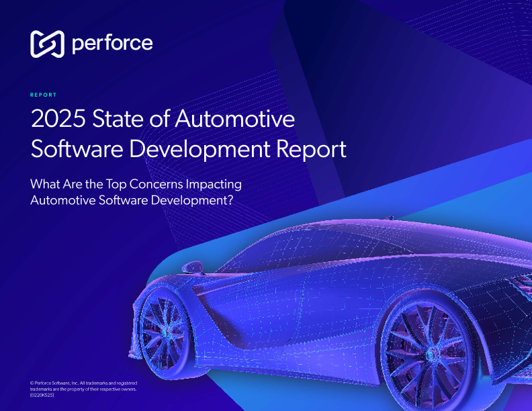The image size is (532, 411).
Task: Click the "Automotive Software Development?" subtitle line
Action: [x=132, y=199]
